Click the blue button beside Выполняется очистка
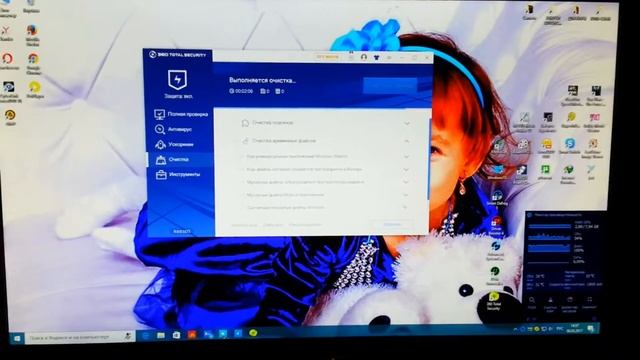The image size is (640, 360). [390, 86]
